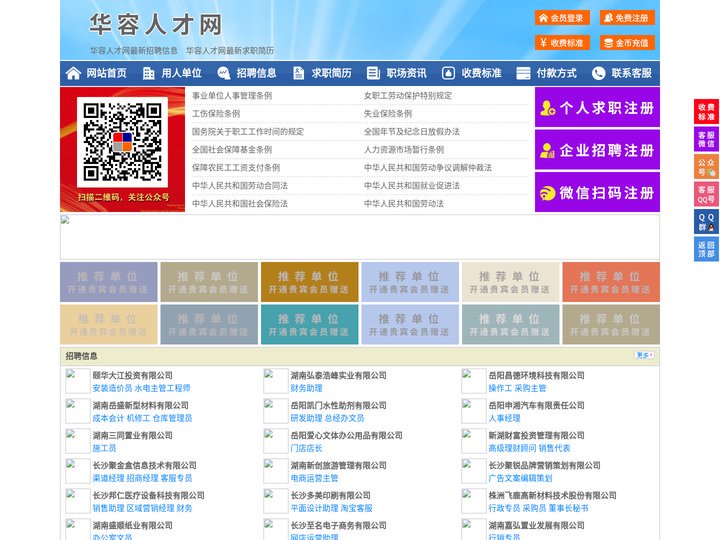This screenshot has width=720, height=540.
Task: Open 职场资讯 navigation item
Action: 406,73
